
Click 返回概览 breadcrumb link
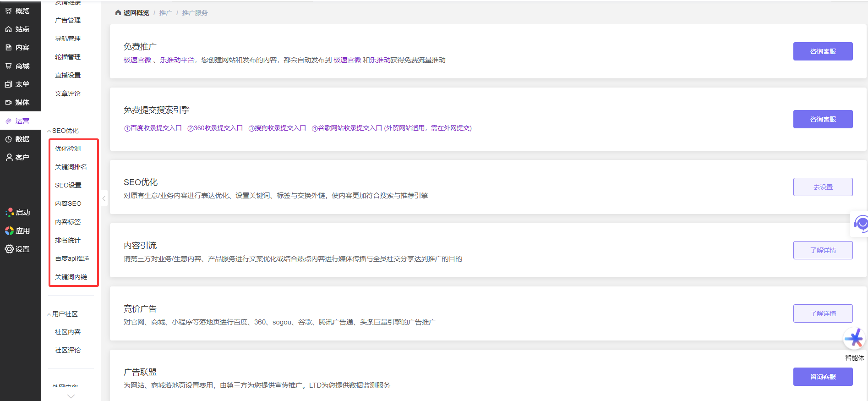coord(136,13)
